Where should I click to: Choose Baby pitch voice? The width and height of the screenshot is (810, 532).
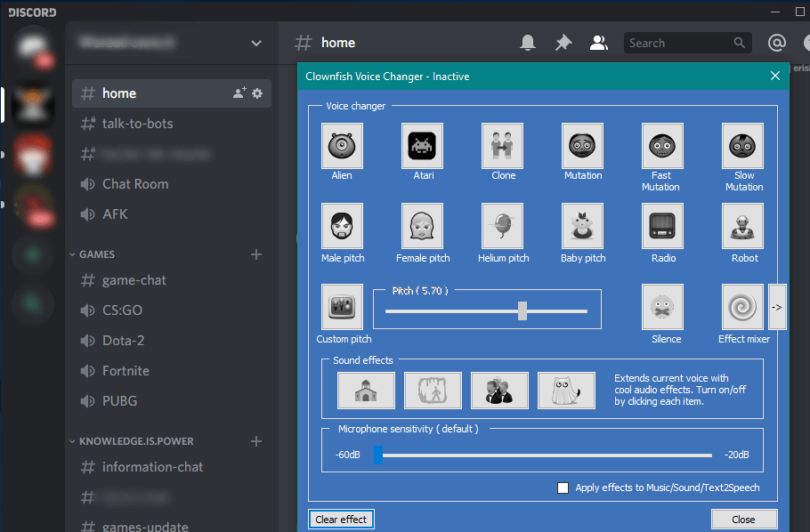pyautogui.click(x=582, y=226)
